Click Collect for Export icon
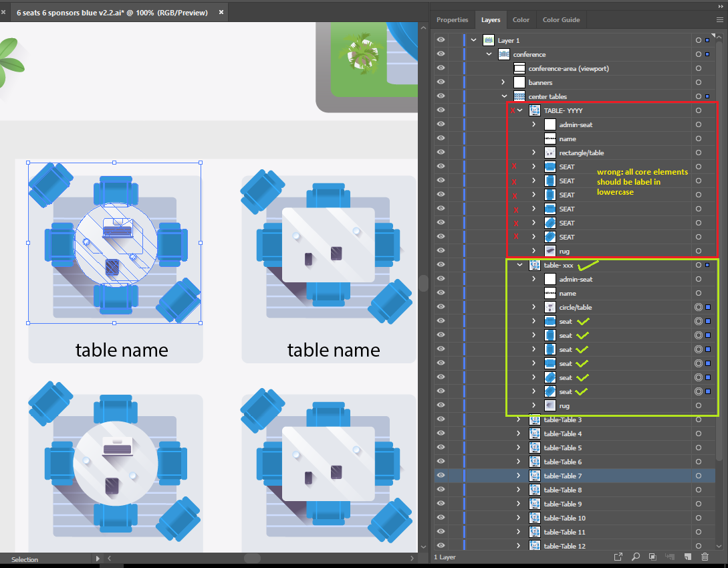Viewport: 728px width, 568px height. (618, 557)
